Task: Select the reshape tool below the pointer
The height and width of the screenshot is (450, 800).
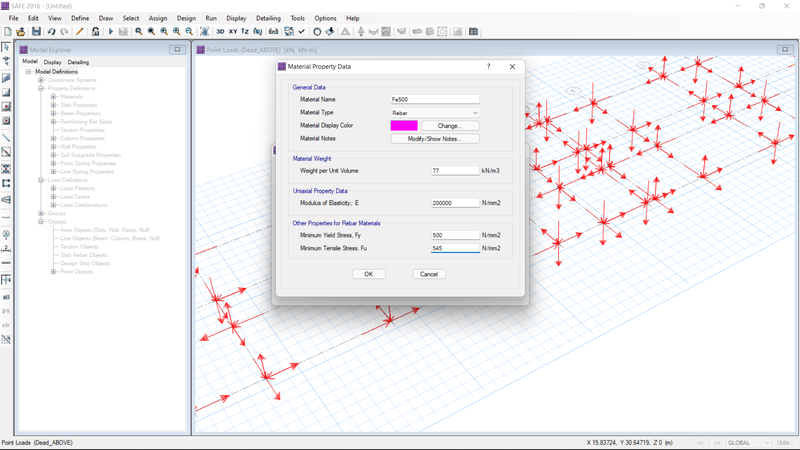Action: click(x=6, y=62)
